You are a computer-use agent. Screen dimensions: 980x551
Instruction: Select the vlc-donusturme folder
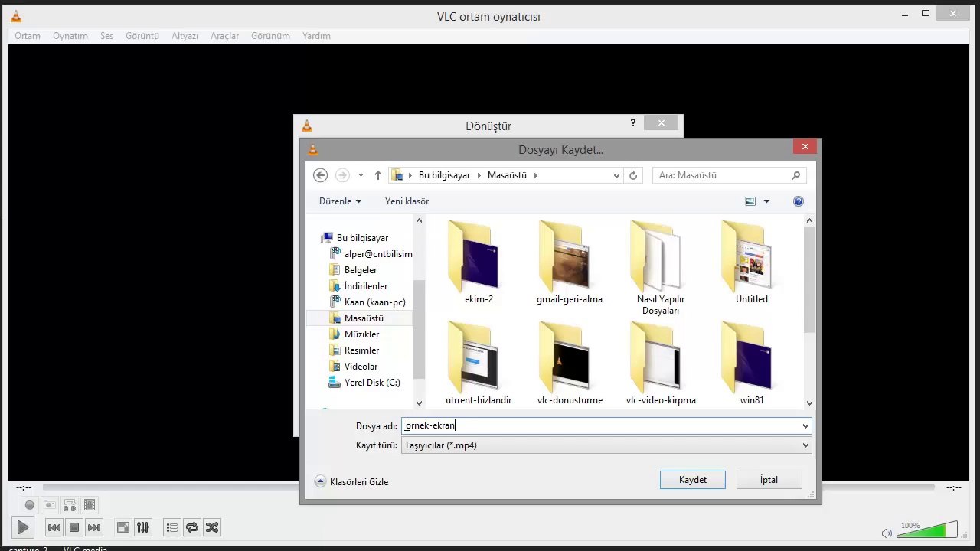(x=570, y=364)
